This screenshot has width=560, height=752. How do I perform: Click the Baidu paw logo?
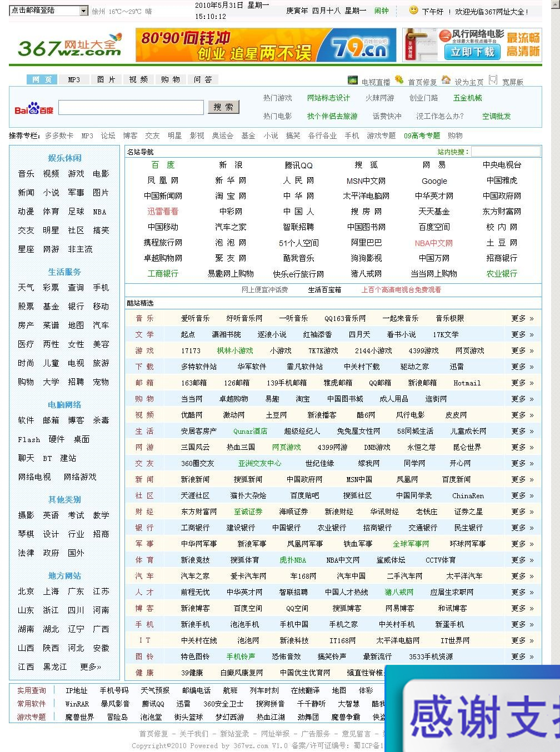click(34, 108)
